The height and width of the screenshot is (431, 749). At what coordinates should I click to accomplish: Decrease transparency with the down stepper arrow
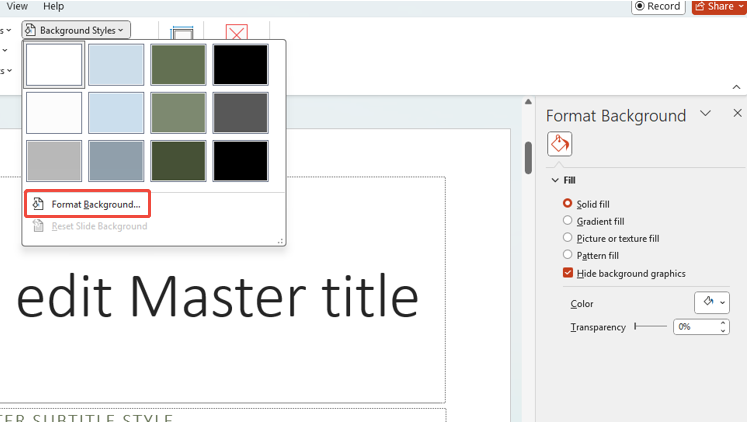coord(723,330)
